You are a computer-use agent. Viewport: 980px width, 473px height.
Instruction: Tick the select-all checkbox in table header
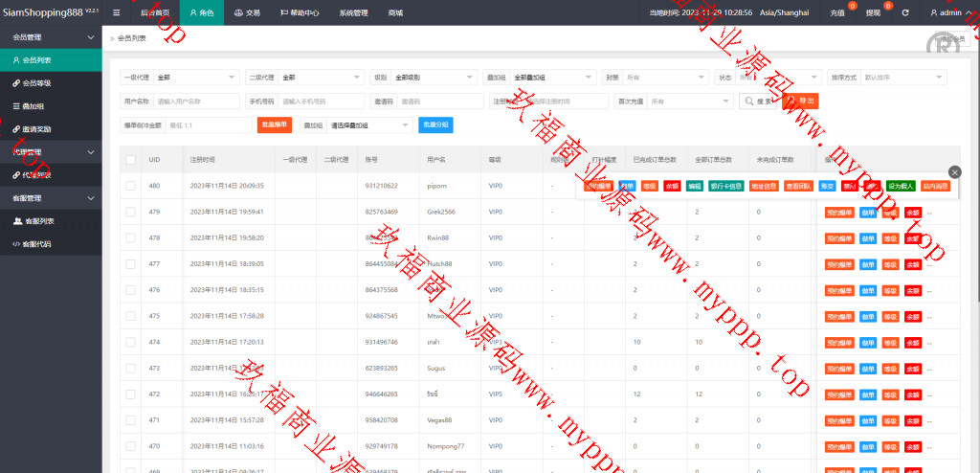[130, 159]
